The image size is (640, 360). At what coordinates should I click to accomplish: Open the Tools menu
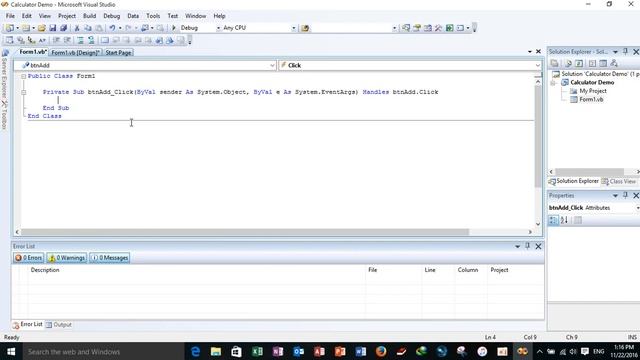[x=153, y=16]
